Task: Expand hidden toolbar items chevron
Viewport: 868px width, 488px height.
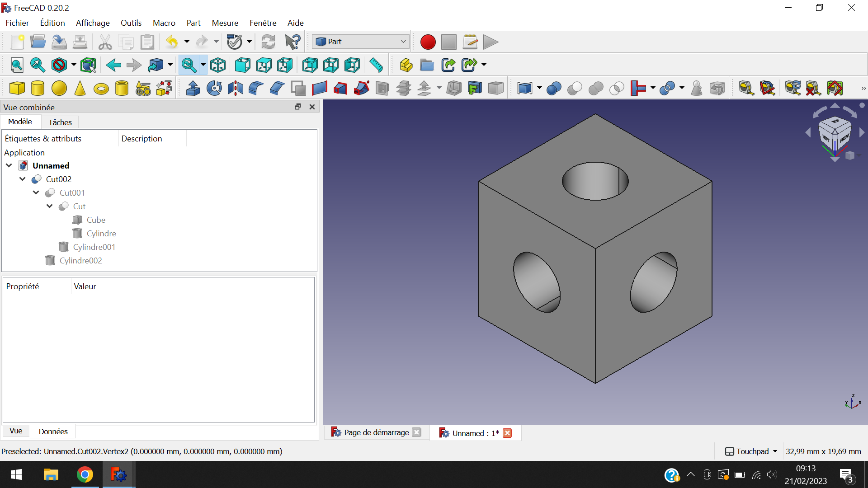Action: [863, 88]
